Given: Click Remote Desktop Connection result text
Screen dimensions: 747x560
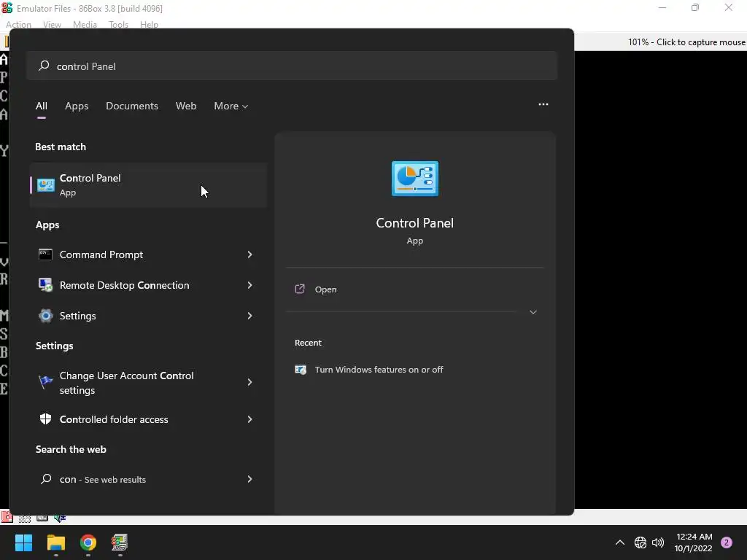Looking at the screenshot, I should click(124, 285).
